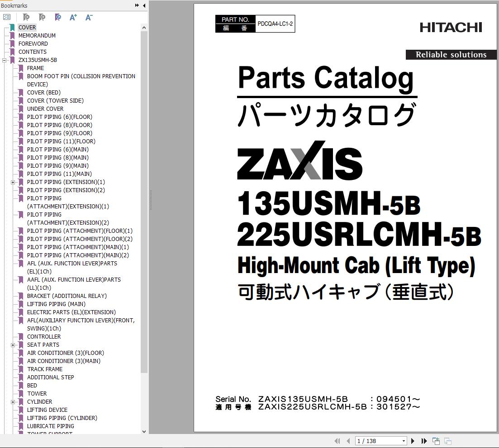499x448 pixels.
Task: Click the go-to-current-bookmark icon
Action: (58, 17)
